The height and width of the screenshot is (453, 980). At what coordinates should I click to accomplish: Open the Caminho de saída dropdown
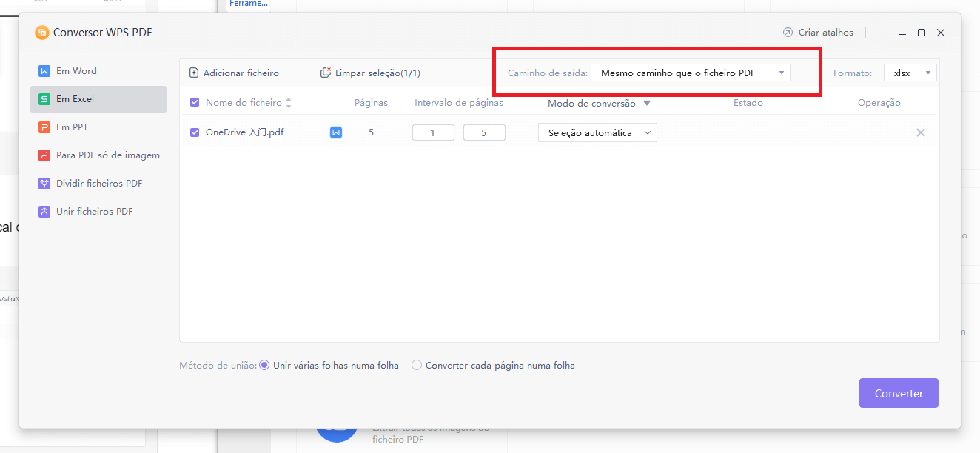coord(691,73)
